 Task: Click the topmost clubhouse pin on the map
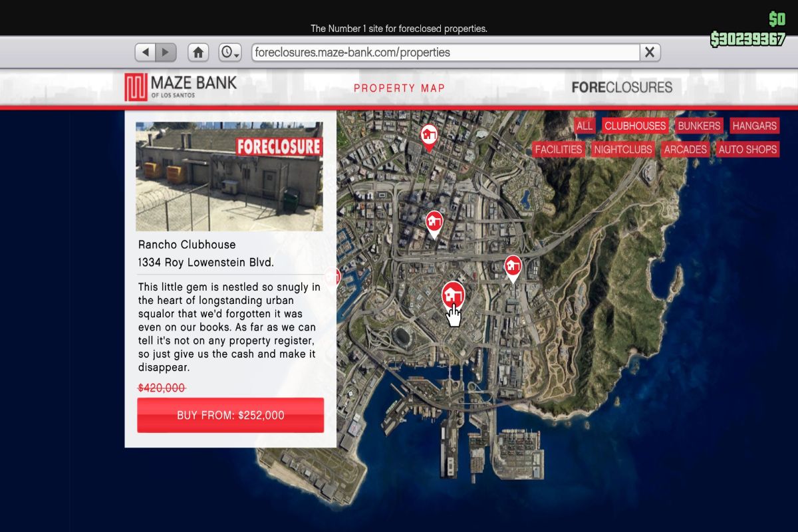click(x=428, y=135)
